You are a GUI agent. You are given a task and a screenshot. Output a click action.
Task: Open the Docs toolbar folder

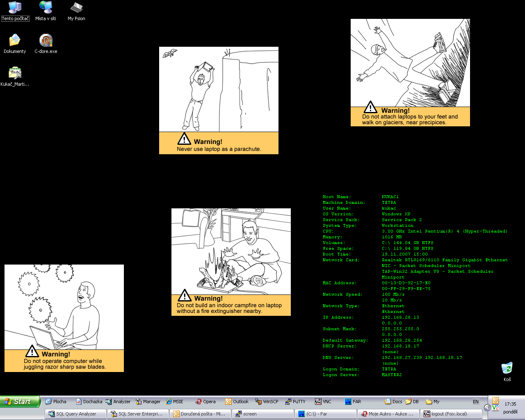(x=393, y=402)
